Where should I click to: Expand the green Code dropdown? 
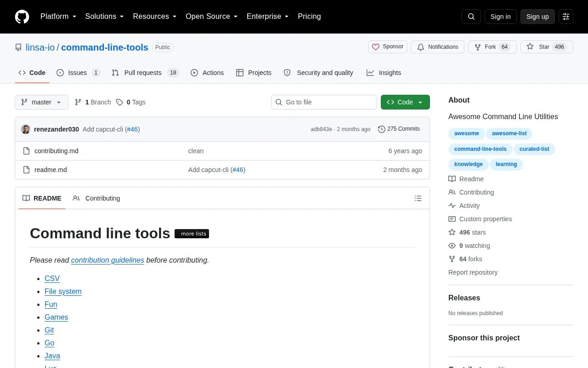(x=405, y=102)
